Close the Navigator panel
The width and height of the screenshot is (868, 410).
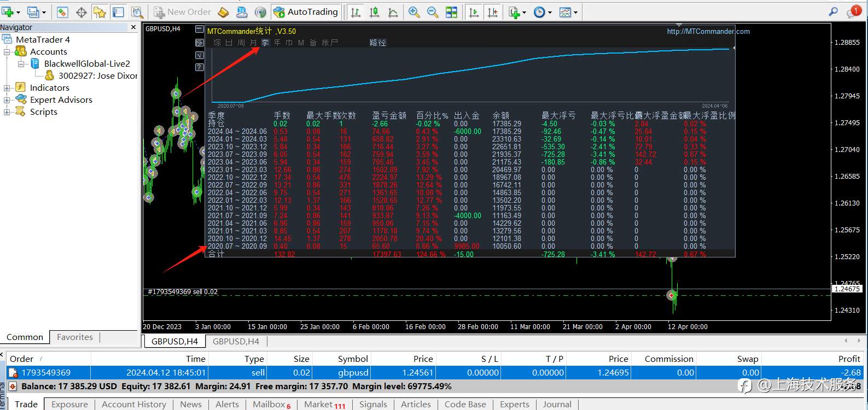[x=133, y=27]
